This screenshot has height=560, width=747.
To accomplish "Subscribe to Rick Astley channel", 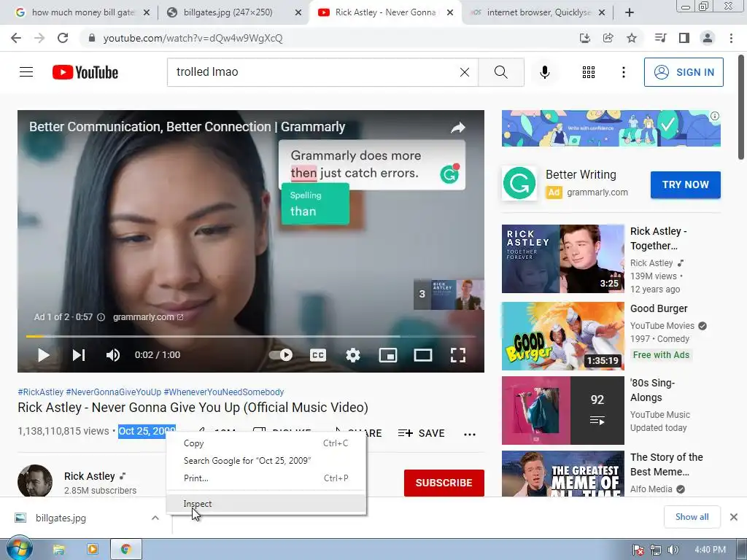I will [444, 483].
